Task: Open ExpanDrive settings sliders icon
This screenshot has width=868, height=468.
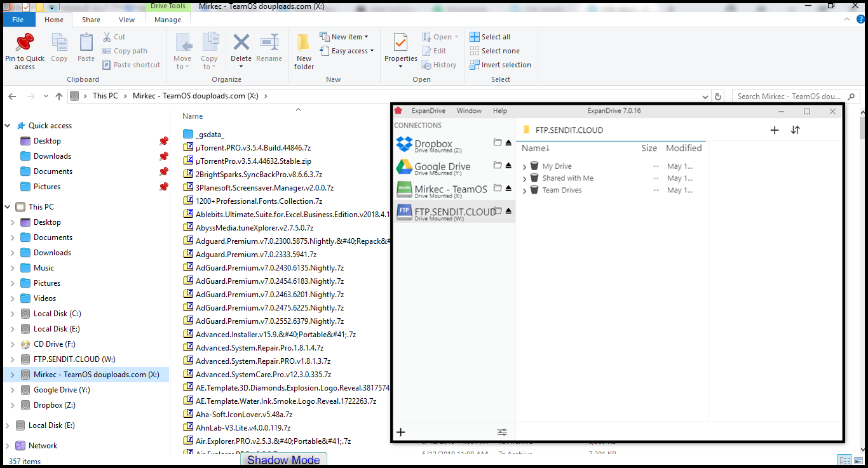Action: tap(502, 432)
